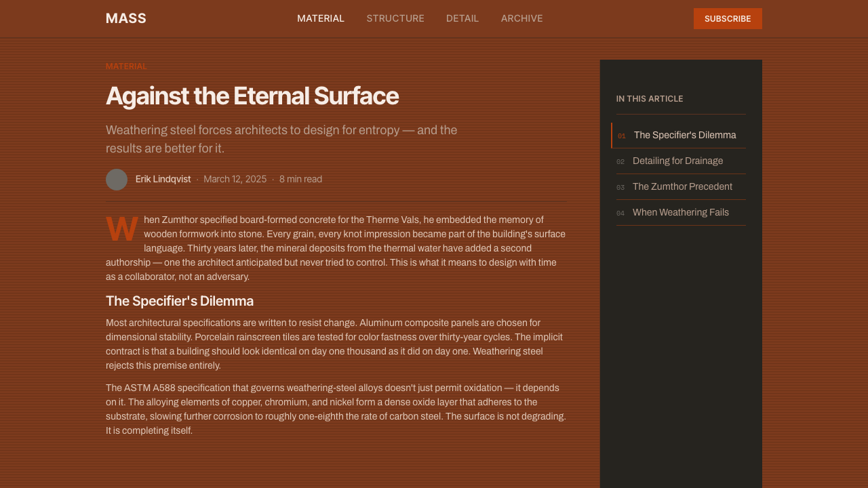The height and width of the screenshot is (488, 868).
Task: Click the 8 min read label
Action: (x=300, y=179)
